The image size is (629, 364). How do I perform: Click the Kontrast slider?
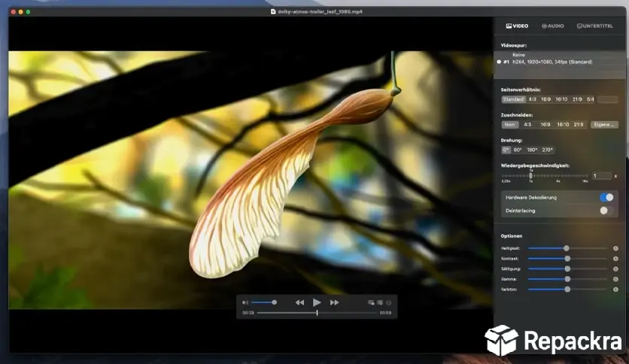(567, 259)
